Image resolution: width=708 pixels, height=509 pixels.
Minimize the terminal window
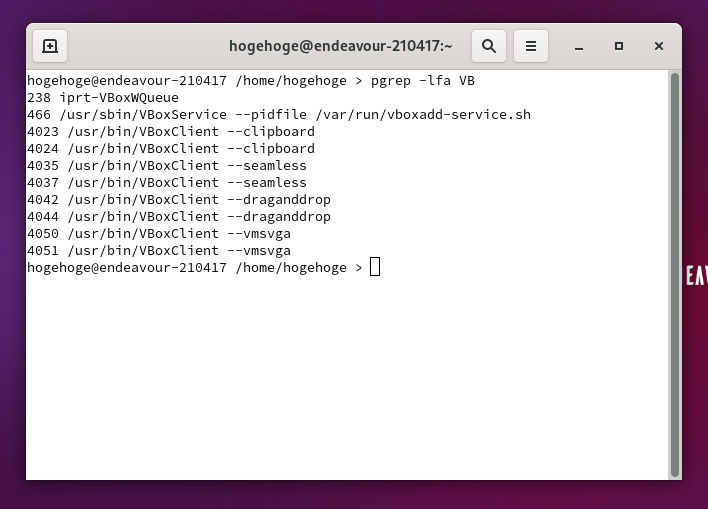click(x=579, y=46)
